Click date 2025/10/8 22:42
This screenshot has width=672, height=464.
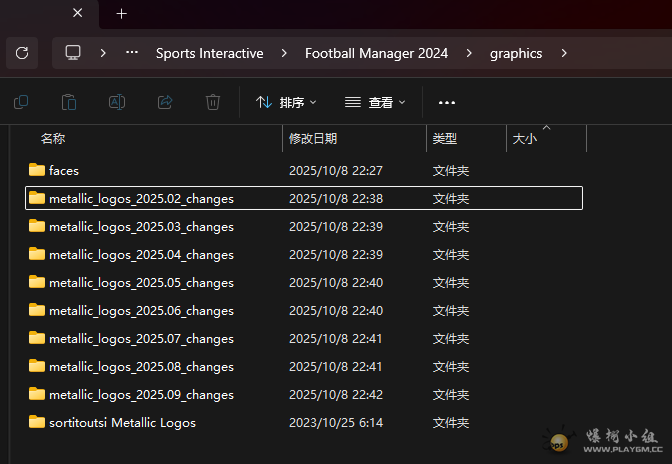pyautogui.click(x=336, y=395)
